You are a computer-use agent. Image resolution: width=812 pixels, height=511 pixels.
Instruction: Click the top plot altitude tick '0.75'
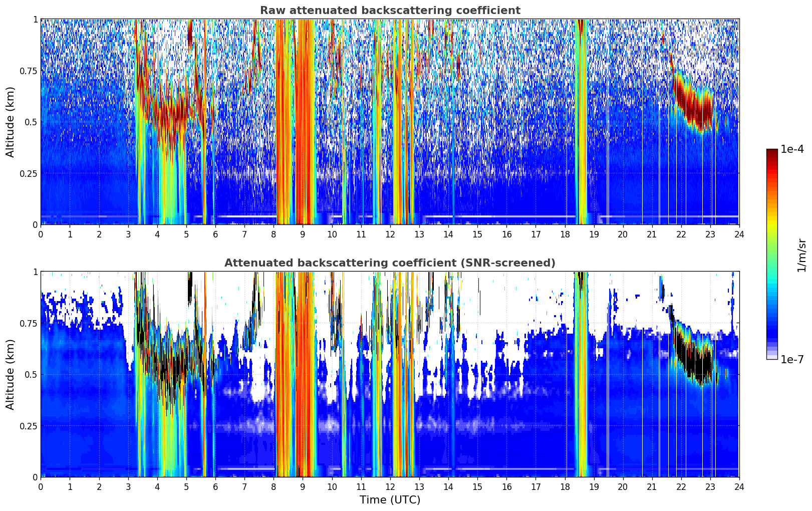(x=29, y=71)
